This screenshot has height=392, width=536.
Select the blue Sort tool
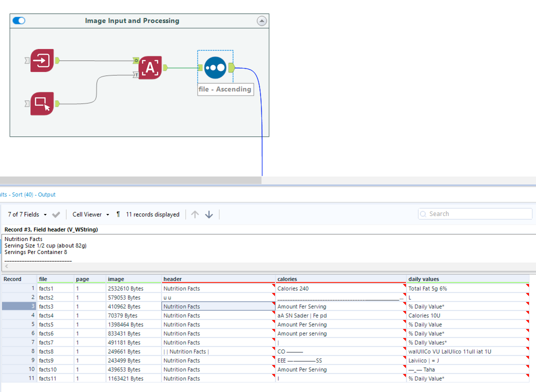coord(215,67)
